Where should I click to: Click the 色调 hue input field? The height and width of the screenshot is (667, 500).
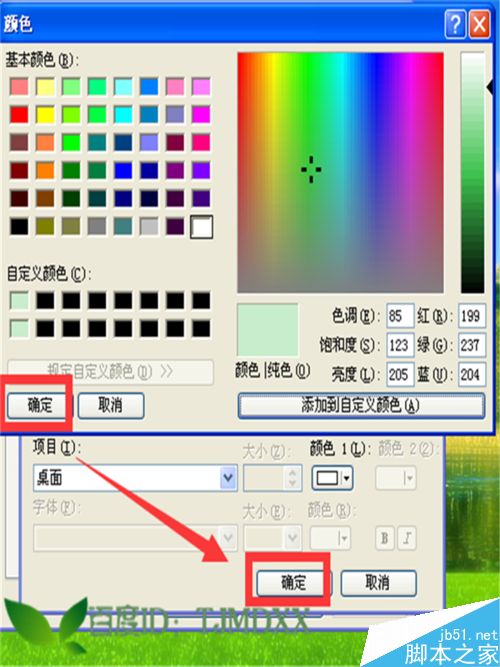coord(400,316)
